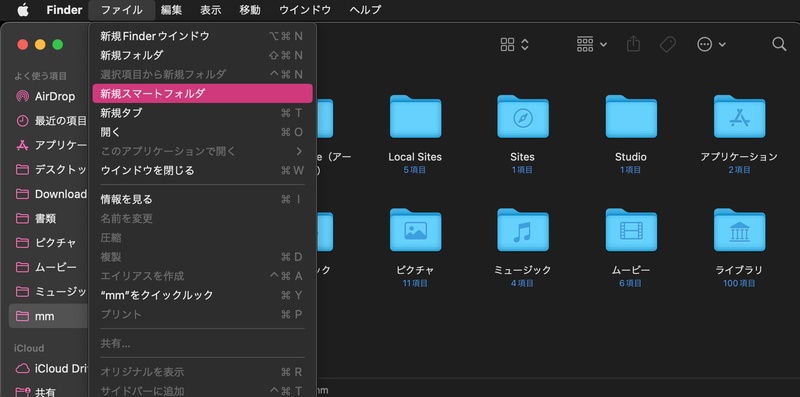Select アプリケーション in the sidebar

(49, 145)
